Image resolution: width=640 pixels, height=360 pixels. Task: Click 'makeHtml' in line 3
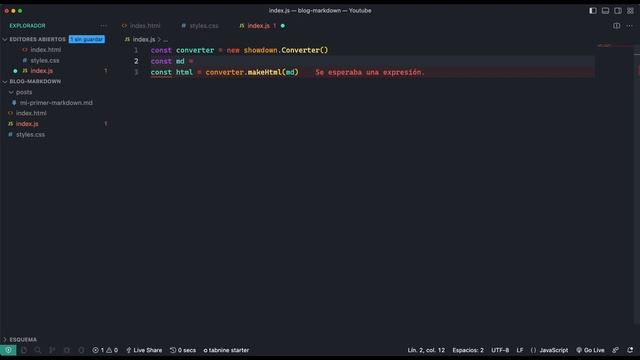pos(264,72)
